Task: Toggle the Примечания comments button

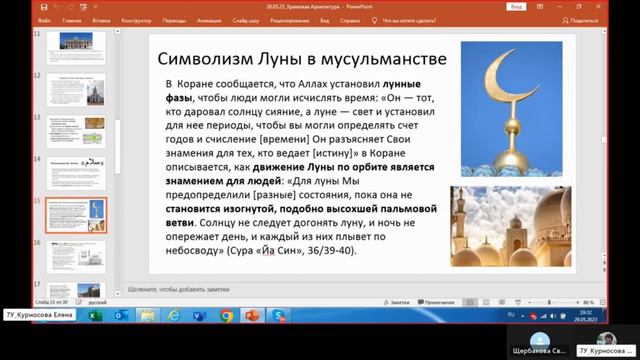Action: 436,302
